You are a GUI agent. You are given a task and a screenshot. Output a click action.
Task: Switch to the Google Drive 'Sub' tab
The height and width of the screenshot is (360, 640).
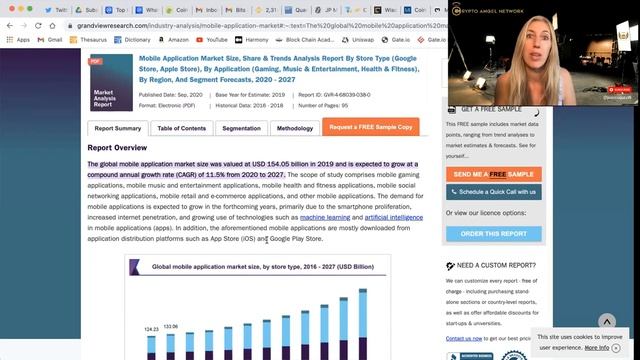pyautogui.click(x=86, y=10)
